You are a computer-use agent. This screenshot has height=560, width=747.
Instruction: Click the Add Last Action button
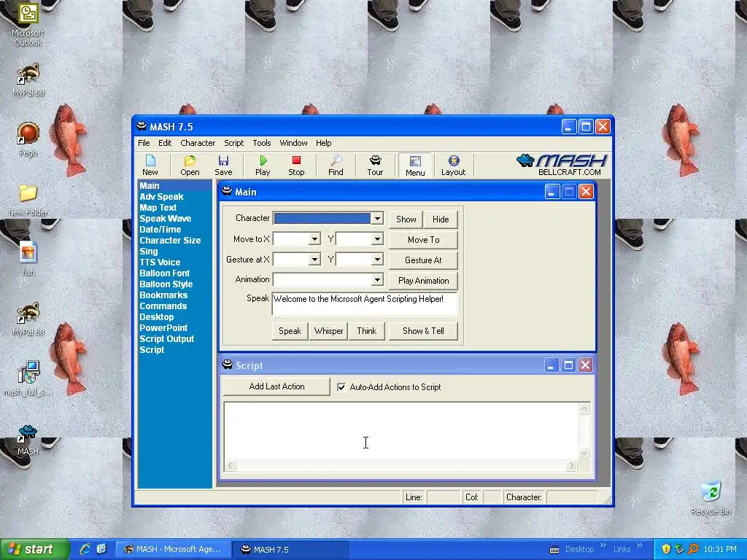pyautogui.click(x=276, y=386)
